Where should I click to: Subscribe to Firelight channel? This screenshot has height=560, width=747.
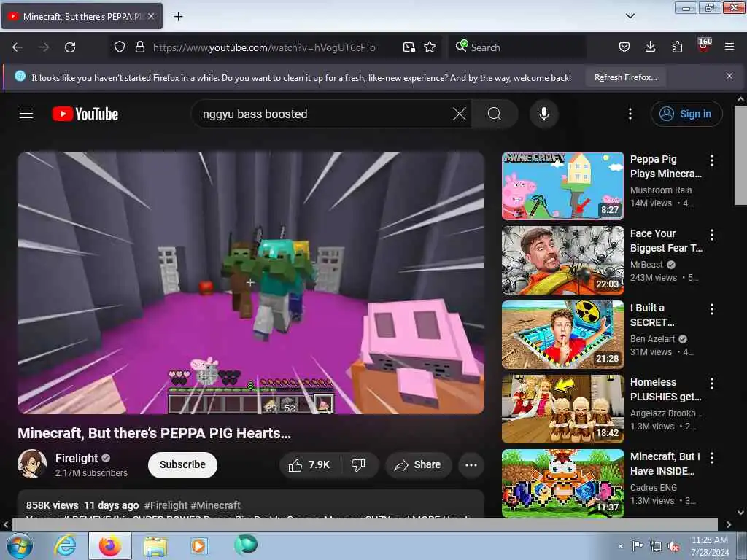click(182, 464)
